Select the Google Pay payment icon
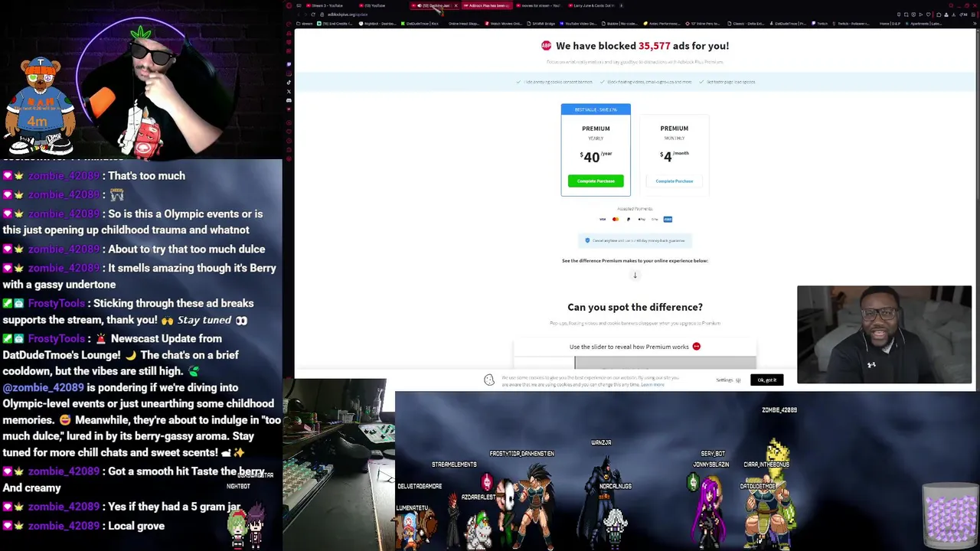Screen dimensions: 980x551 655,220
